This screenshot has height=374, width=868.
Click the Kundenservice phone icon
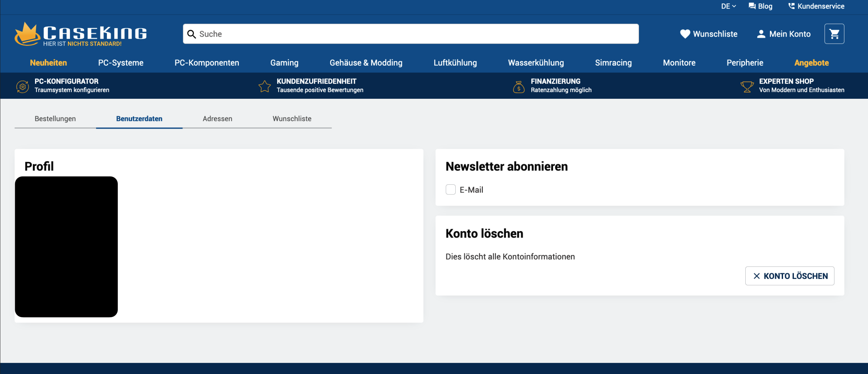tap(791, 6)
